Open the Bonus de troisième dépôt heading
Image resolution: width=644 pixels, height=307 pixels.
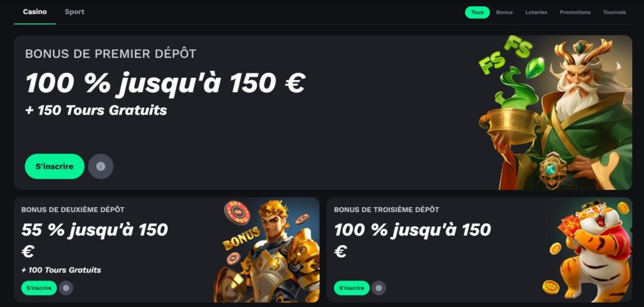coord(387,209)
